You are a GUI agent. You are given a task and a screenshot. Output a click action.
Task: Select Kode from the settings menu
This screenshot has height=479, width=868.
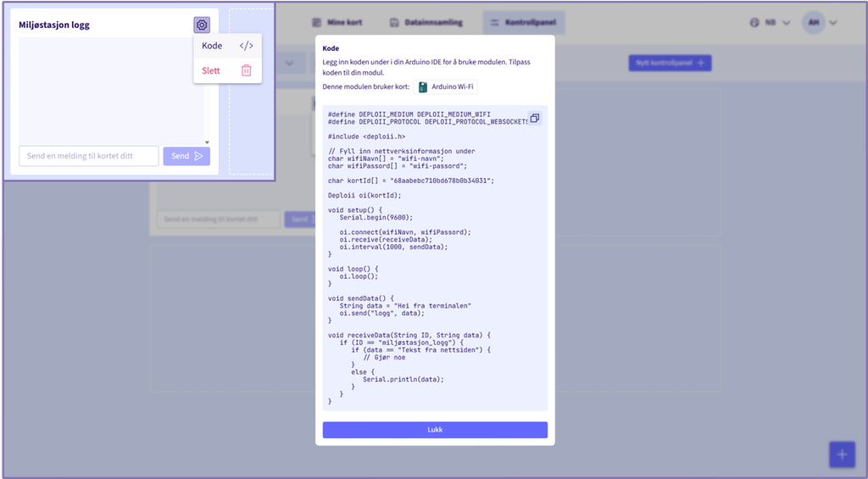pyautogui.click(x=227, y=46)
